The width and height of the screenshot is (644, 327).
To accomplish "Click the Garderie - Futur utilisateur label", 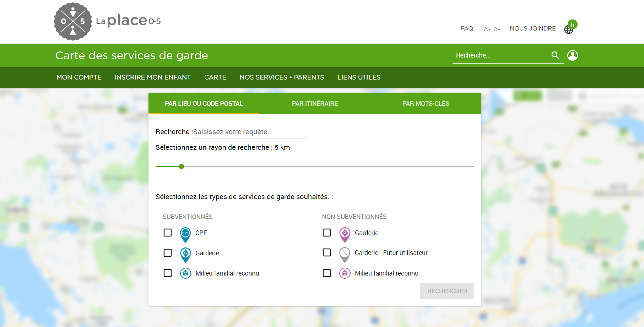I will [391, 253].
